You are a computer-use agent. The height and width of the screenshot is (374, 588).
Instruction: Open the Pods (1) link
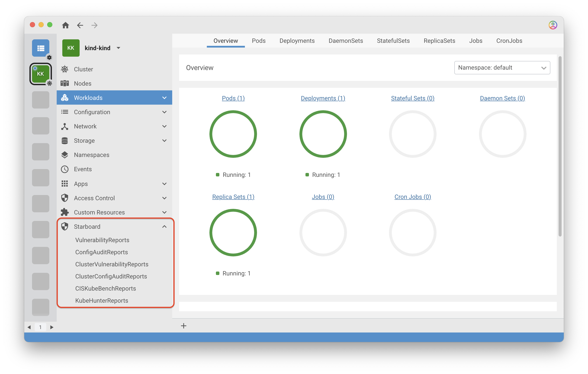[233, 98]
